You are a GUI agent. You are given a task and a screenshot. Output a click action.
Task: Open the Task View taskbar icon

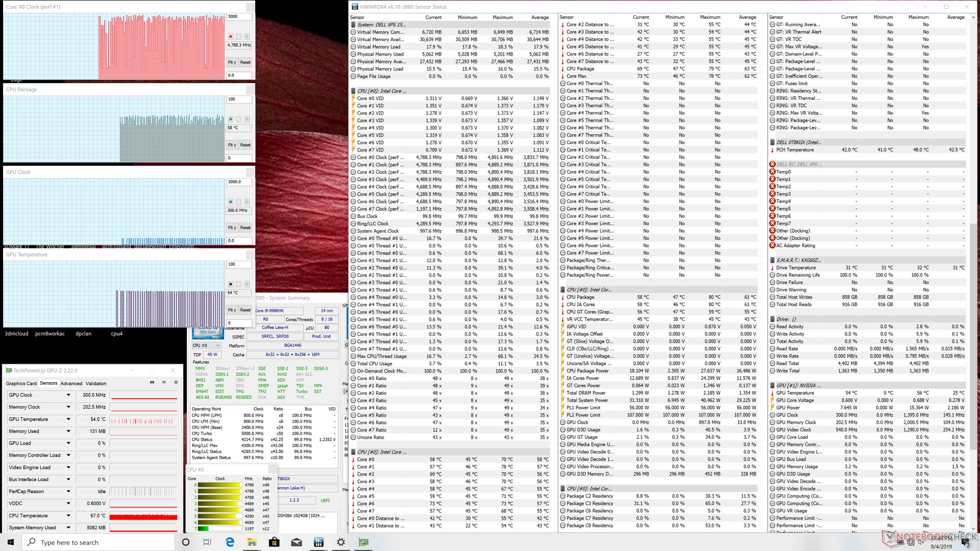207,542
